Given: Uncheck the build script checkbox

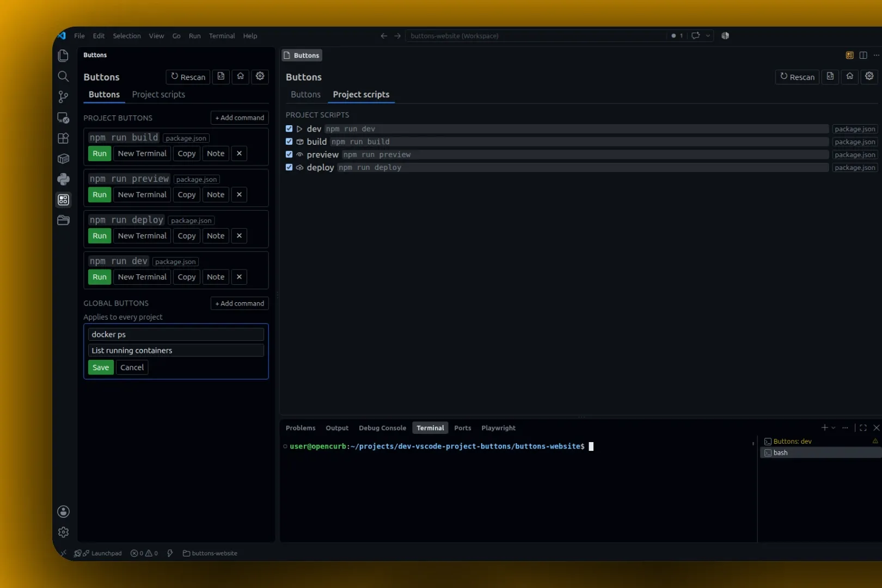Looking at the screenshot, I should click(289, 142).
